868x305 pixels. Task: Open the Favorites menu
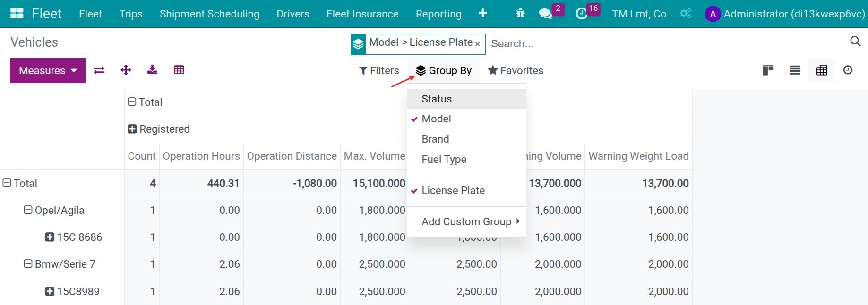click(516, 71)
